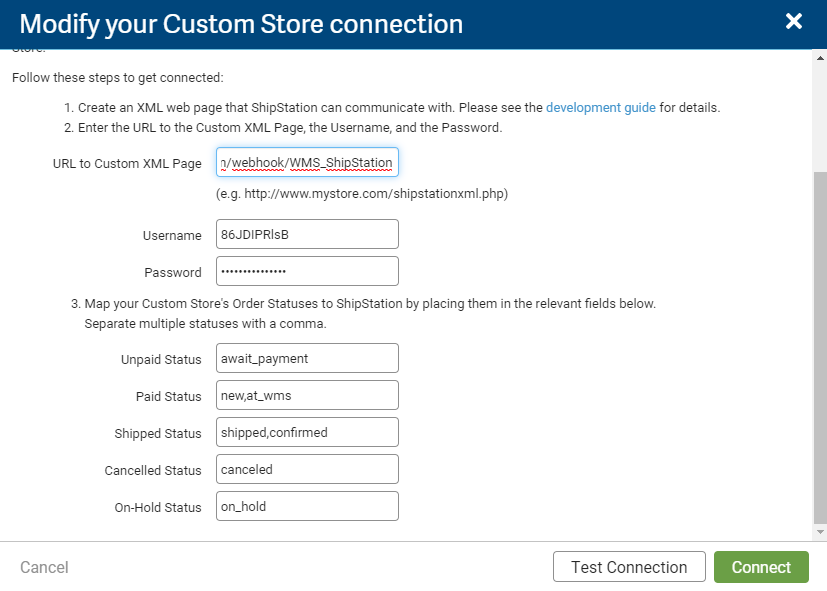The width and height of the screenshot is (827, 591).
Task: Click the Username field label
Action: coord(171,236)
